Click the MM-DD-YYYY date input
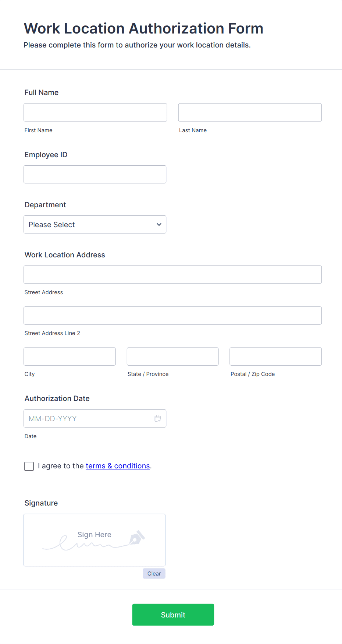 click(88, 418)
